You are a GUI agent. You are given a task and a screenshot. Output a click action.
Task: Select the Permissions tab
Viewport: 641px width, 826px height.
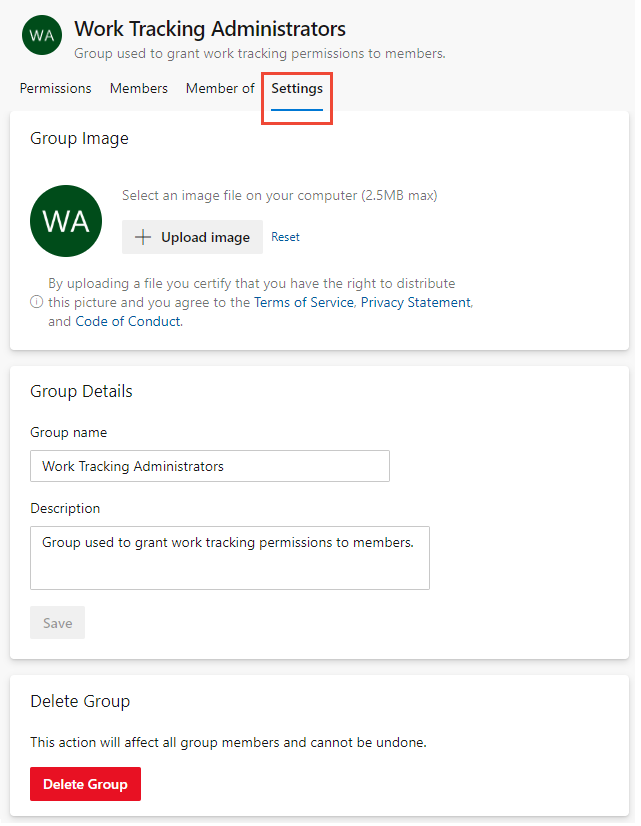click(x=55, y=88)
